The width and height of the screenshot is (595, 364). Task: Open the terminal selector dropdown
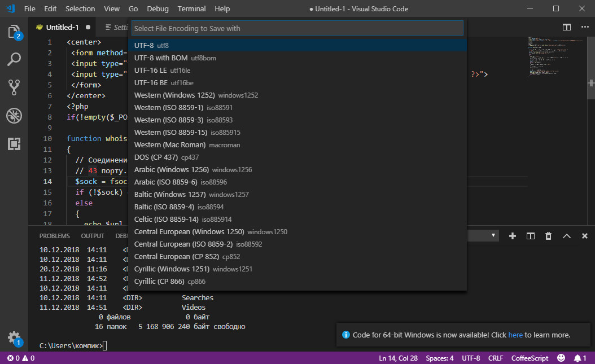483,235
